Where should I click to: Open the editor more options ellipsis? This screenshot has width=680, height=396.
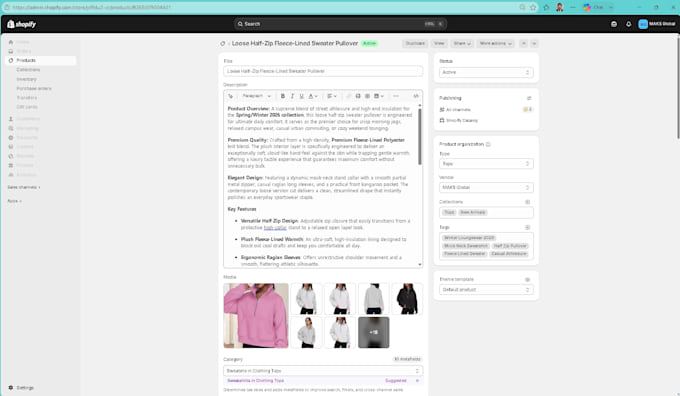tap(396, 96)
